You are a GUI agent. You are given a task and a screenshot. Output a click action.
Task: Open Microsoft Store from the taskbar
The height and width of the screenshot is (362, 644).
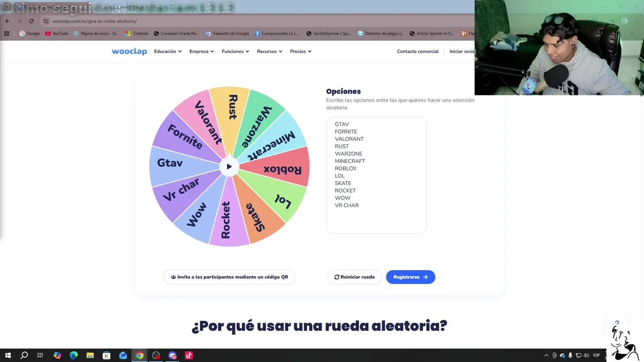[x=107, y=355]
